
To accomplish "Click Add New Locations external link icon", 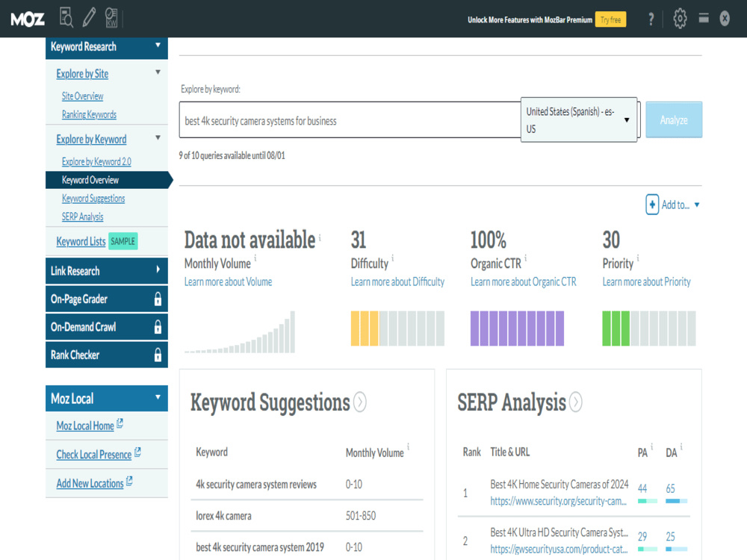I will (x=129, y=481).
